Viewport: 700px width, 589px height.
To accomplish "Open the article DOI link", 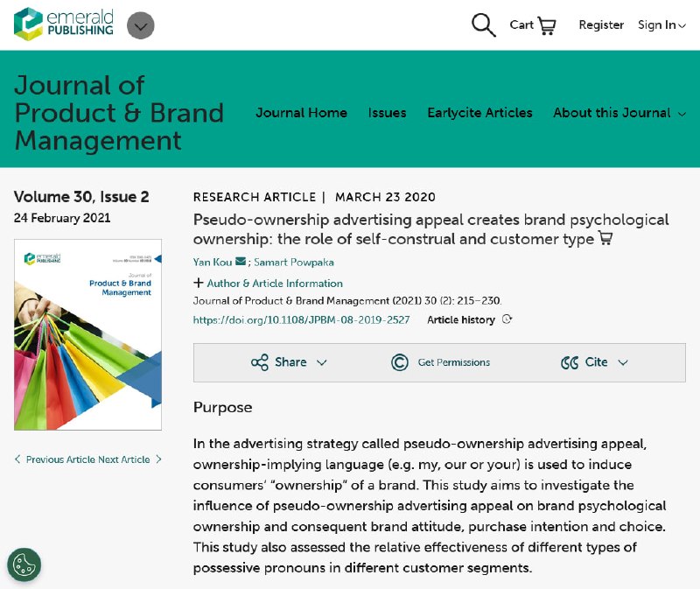I will 301,319.
